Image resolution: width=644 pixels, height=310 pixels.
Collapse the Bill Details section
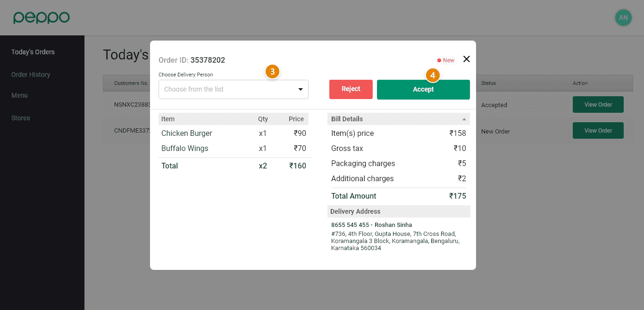coord(464,119)
